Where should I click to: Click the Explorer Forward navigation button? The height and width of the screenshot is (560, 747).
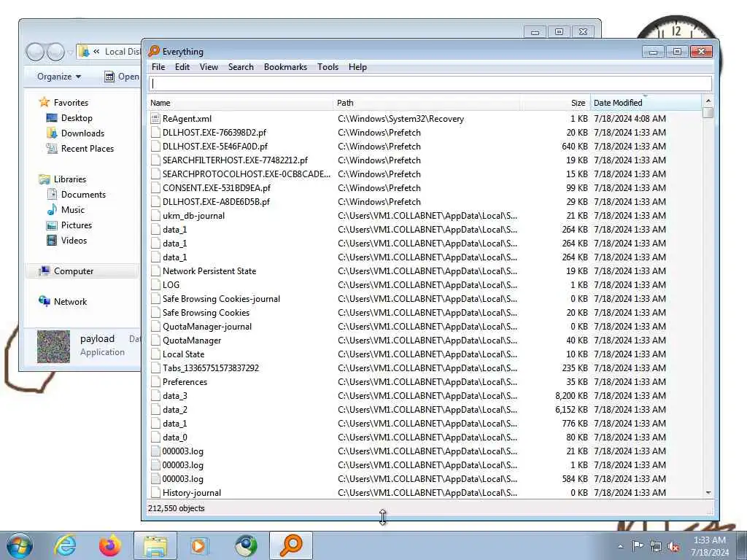coord(55,52)
